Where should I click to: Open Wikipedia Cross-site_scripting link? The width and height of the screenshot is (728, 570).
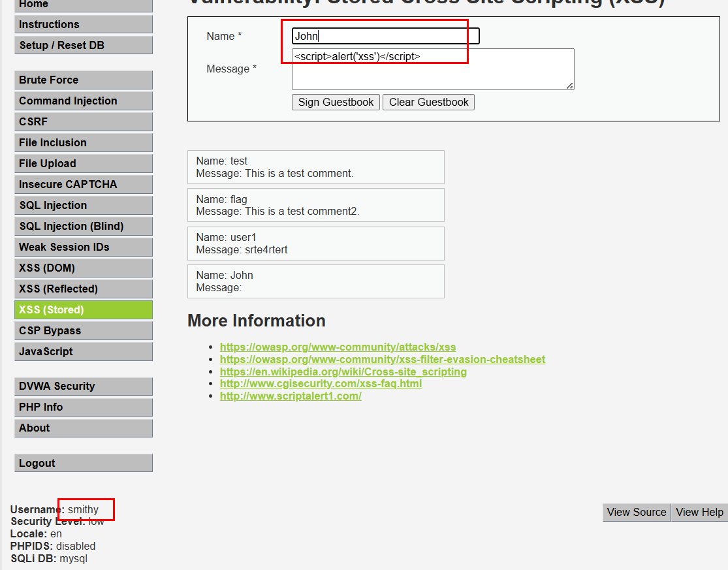[343, 372]
